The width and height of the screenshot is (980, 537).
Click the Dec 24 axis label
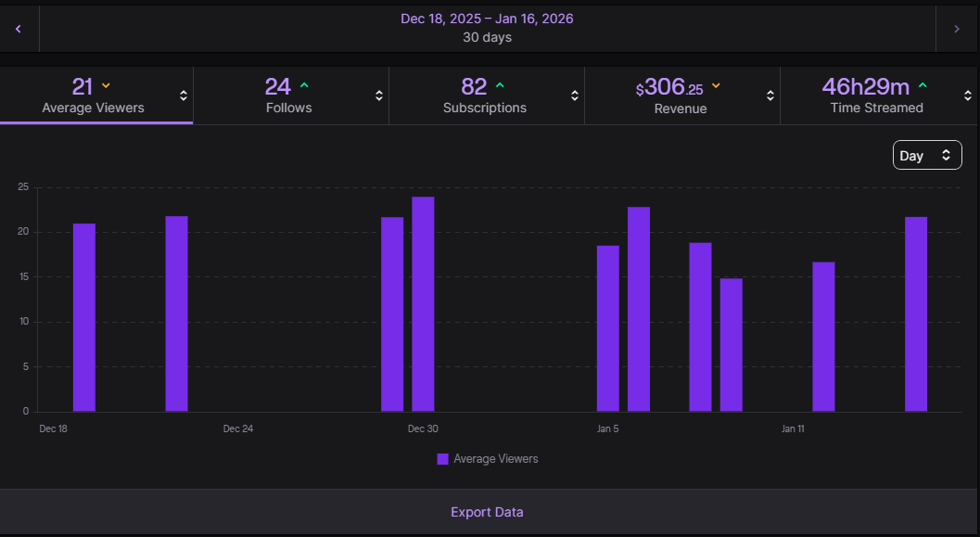coord(238,428)
